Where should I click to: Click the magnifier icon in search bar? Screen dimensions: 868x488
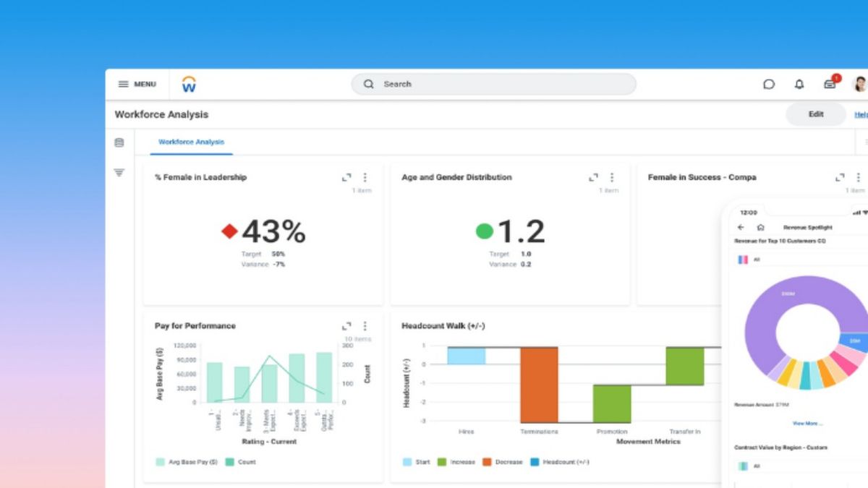[369, 84]
